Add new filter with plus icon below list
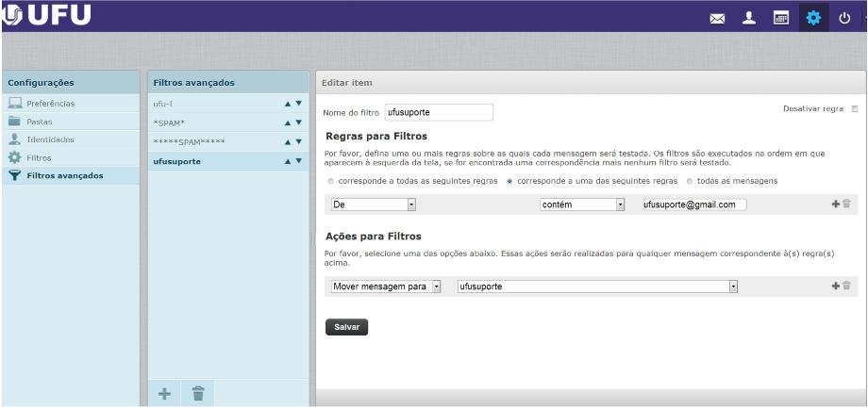868x409 pixels. 165,394
